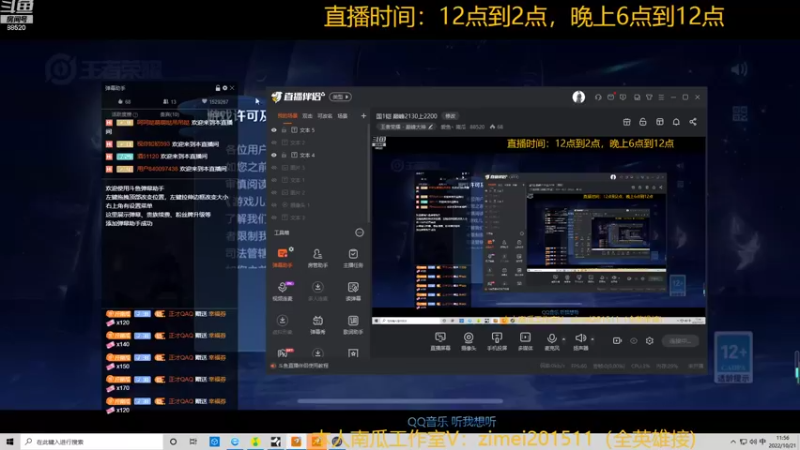Click the 修改 title edit button
Viewport: 800px width, 450px height.
tap(450, 116)
